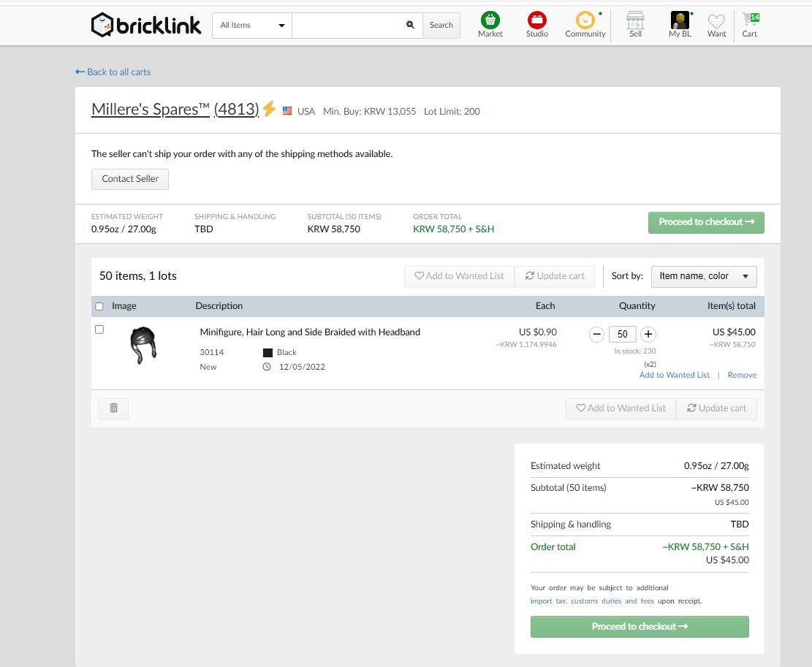Click 'Min. Buy: KRW 13,055' text
The image size is (812, 667).
coord(369,111)
